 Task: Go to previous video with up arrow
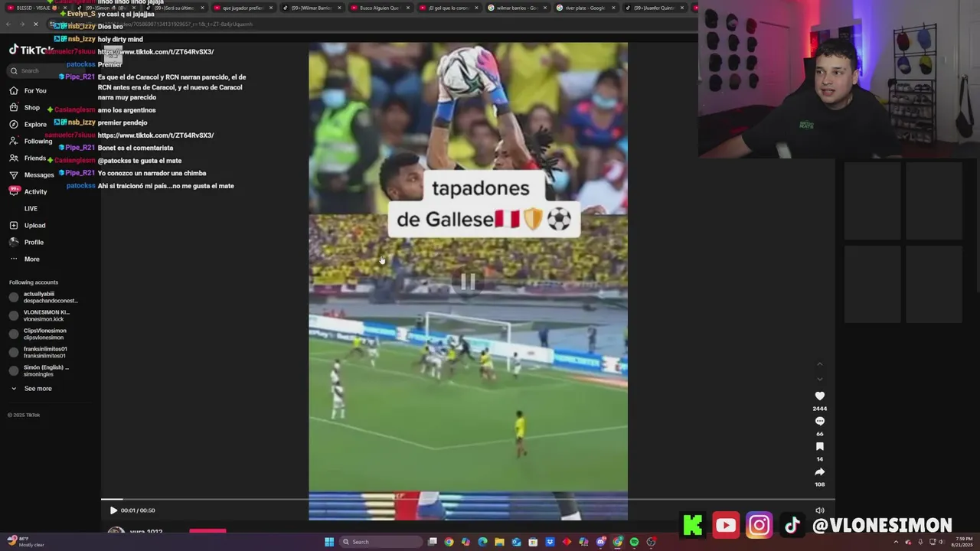(x=819, y=364)
